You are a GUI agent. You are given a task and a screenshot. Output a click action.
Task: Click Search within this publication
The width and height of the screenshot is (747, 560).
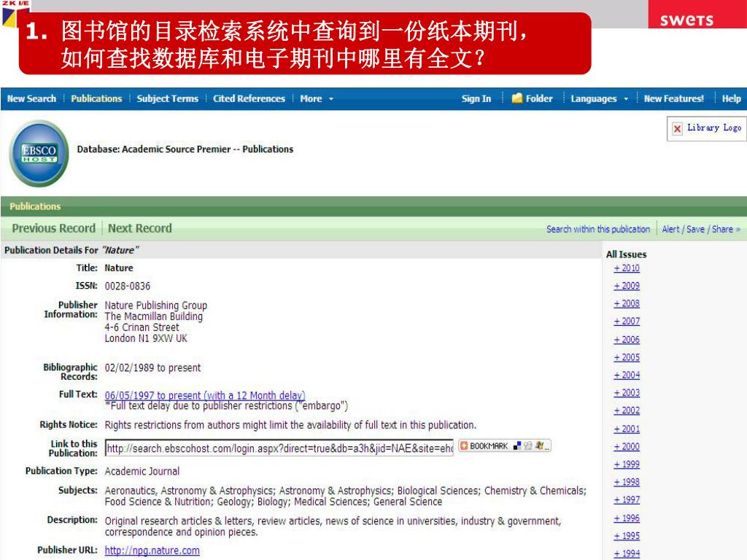[x=598, y=229]
